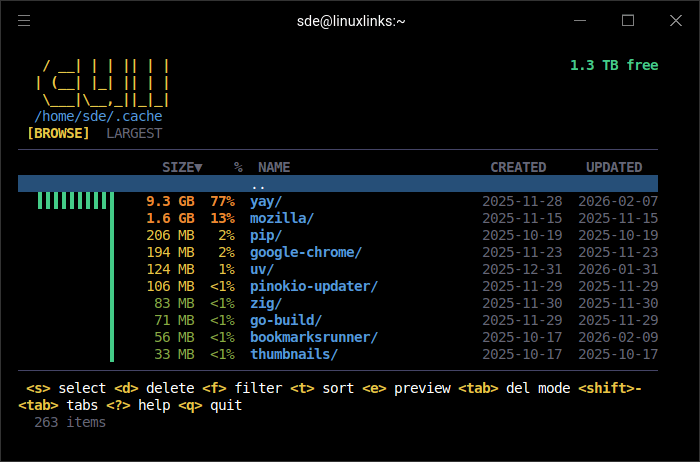Click the /home/sde/.cache path
This screenshot has height=462, width=700.
coord(98,117)
